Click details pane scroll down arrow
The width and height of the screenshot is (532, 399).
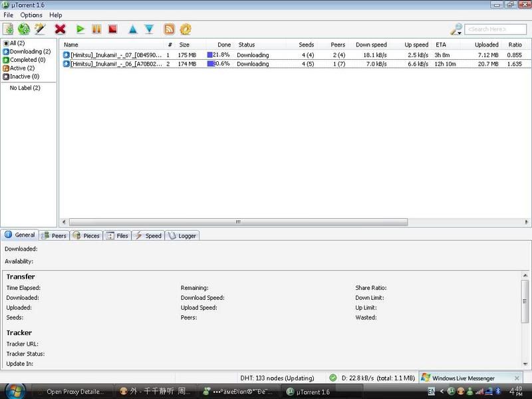525,364
